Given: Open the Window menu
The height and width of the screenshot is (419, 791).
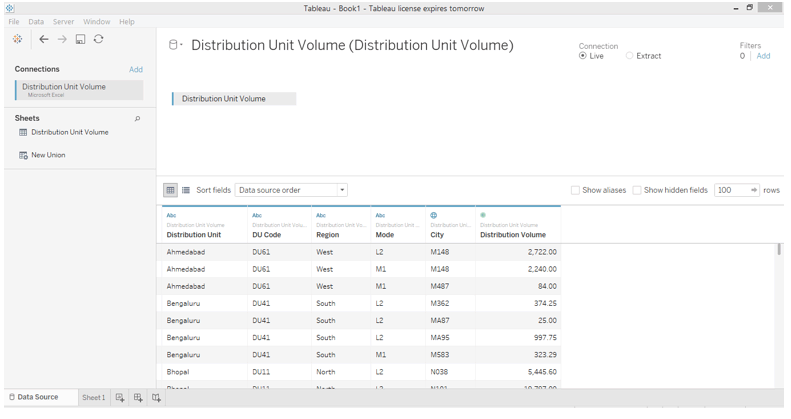Looking at the screenshot, I should point(96,22).
